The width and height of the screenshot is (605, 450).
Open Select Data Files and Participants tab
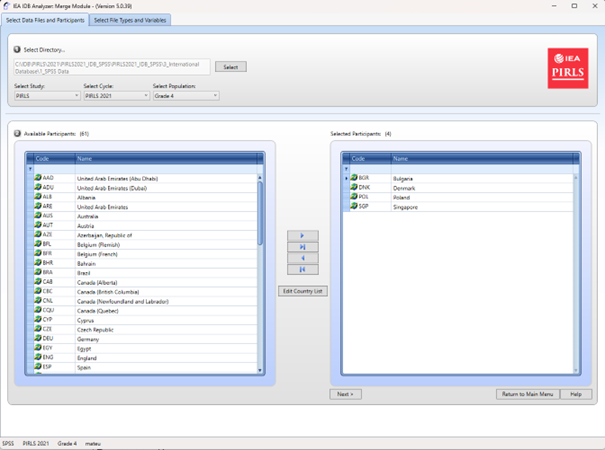pos(44,20)
